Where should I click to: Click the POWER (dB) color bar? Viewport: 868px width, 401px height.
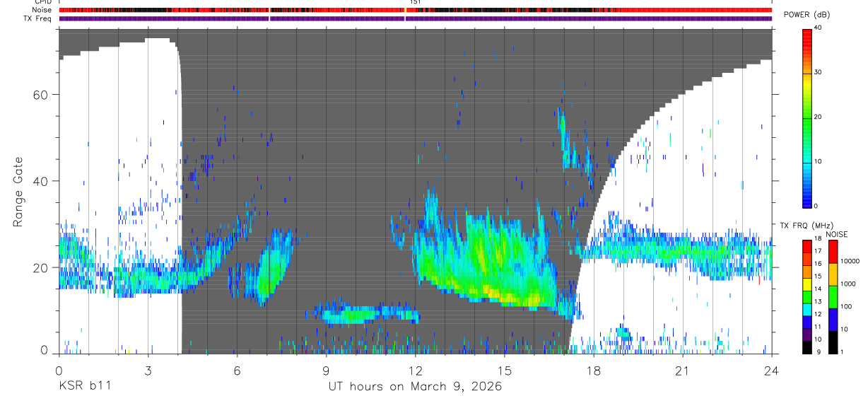(x=807, y=117)
